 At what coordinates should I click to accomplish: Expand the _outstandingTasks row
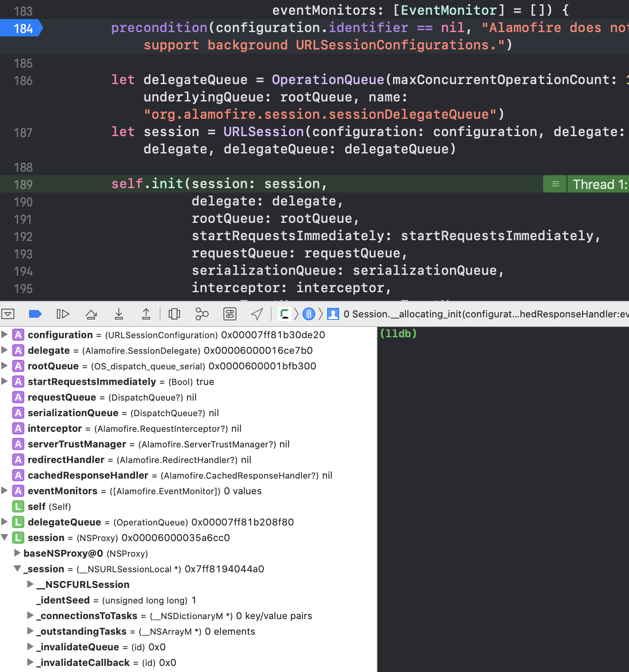[x=30, y=631]
